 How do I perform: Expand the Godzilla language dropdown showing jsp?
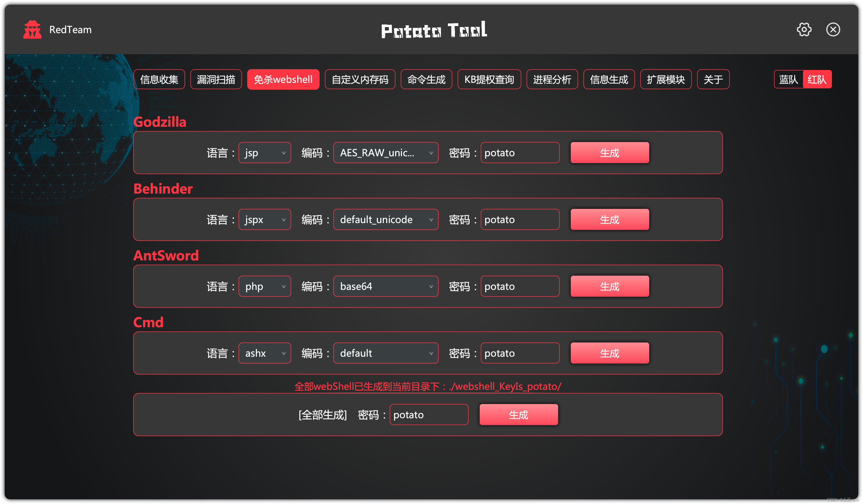pyautogui.click(x=264, y=153)
